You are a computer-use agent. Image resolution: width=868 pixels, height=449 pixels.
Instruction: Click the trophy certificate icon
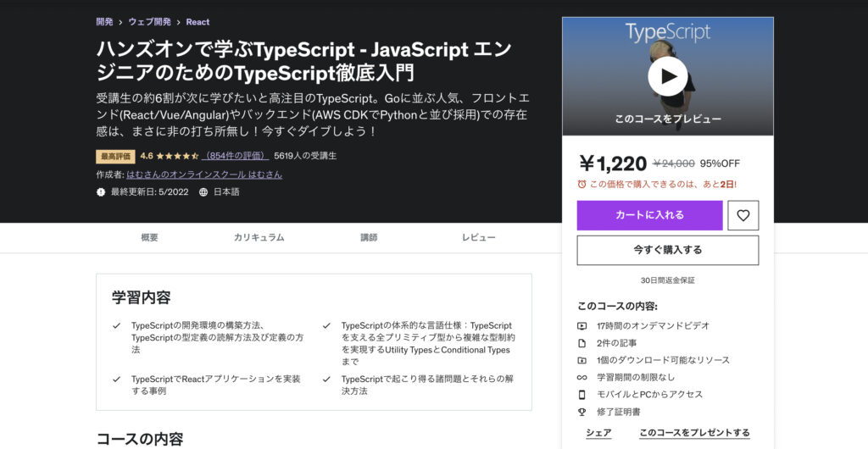coord(581,412)
